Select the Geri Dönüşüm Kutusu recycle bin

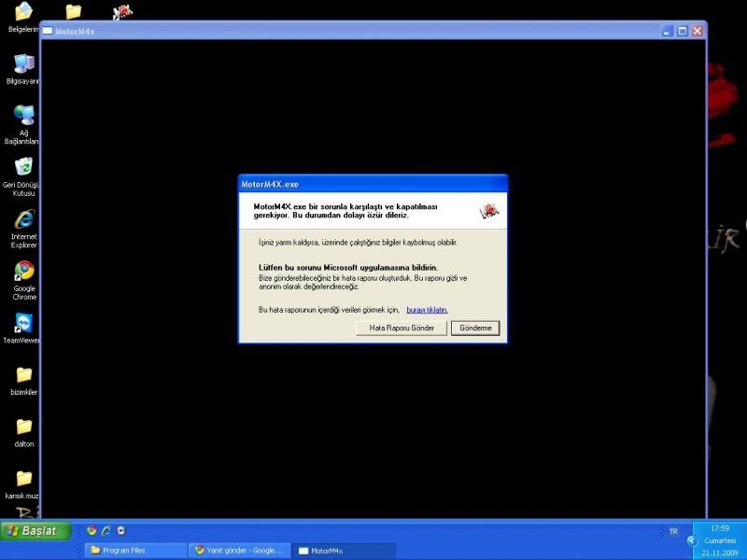tap(22, 176)
